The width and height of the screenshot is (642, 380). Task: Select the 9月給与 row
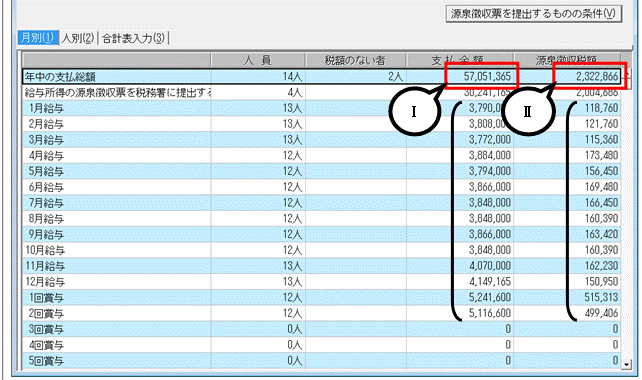(321, 234)
